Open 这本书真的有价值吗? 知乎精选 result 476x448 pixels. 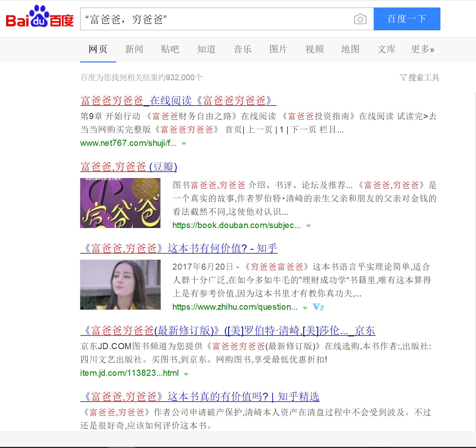coord(200,397)
